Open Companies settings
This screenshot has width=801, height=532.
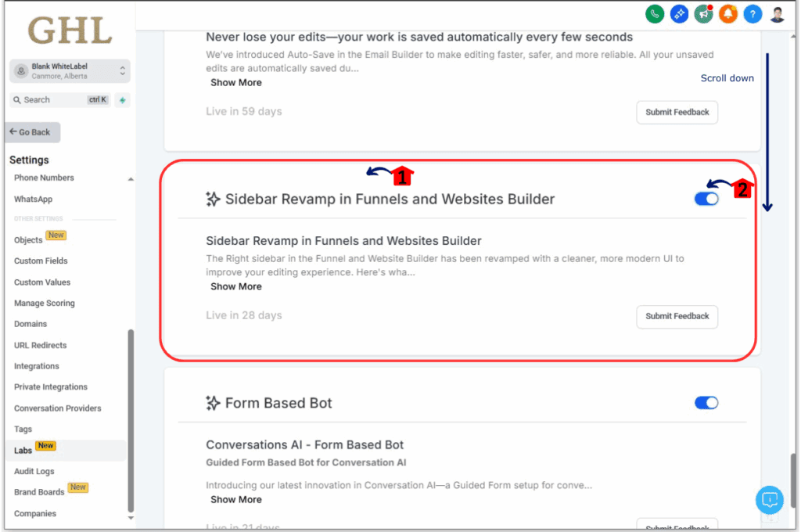(x=35, y=513)
